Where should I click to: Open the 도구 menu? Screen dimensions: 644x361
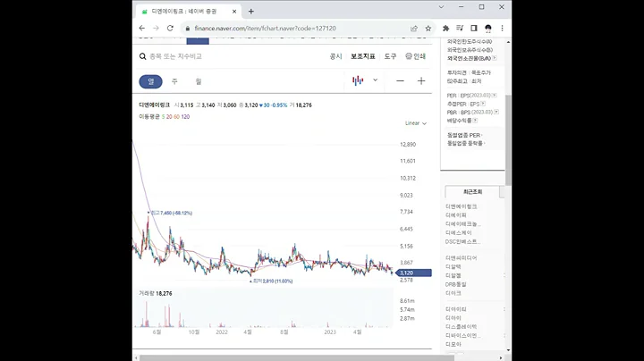point(390,56)
